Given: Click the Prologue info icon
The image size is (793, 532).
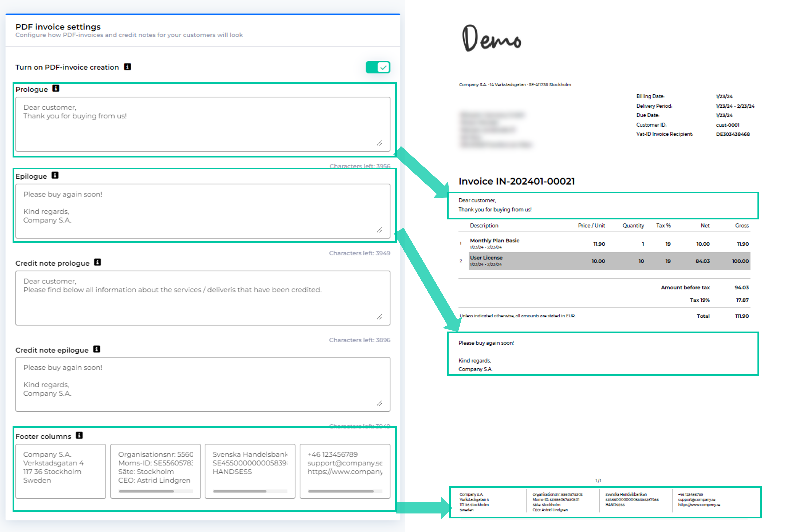Looking at the screenshot, I should (x=56, y=89).
